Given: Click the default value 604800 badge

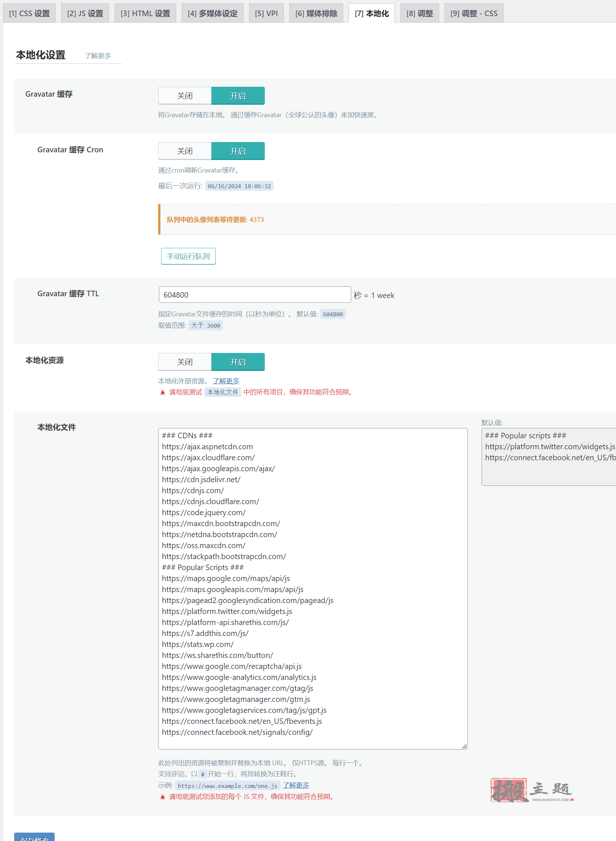Looking at the screenshot, I should pos(333,314).
